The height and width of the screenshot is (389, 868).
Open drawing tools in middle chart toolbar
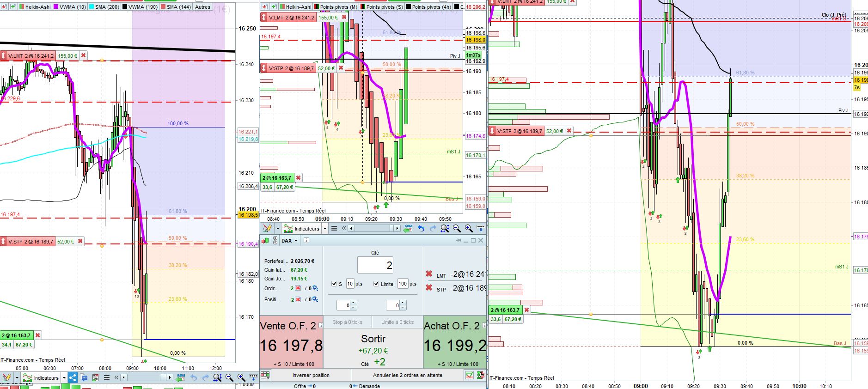coord(267,228)
